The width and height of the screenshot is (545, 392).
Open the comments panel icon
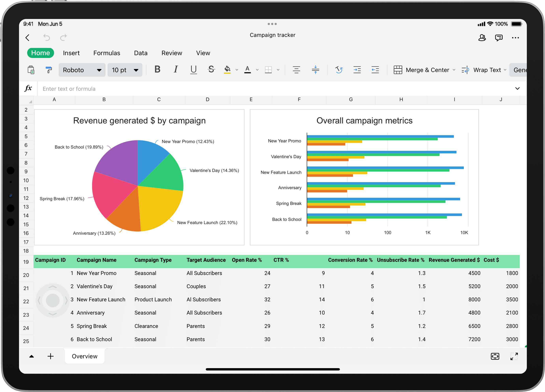[499, 38]
